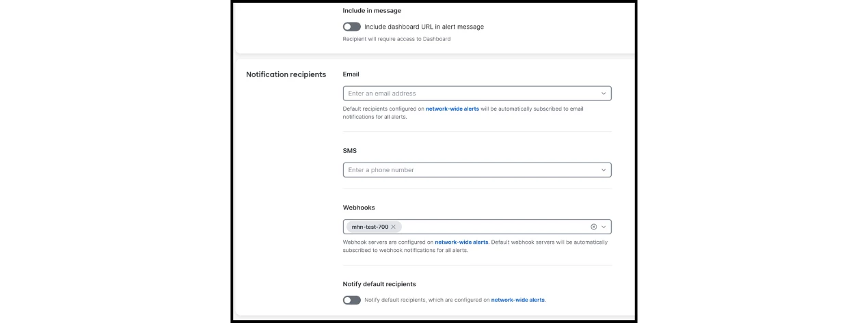Click the Notify default recipients heading
This screenshot has height=323, width=868.
coord(379,284)
